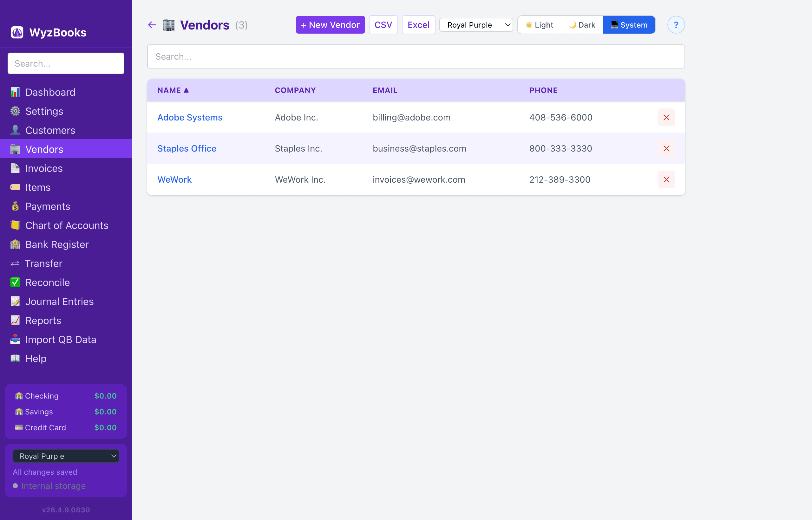Delete the Staples Office vendor row
812x520 pixels.
666,149
